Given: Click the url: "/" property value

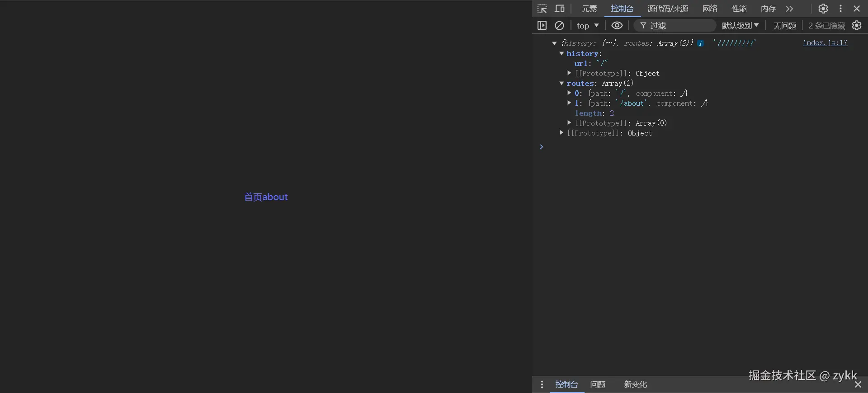Looking at the screenshot, I should pos(602,63).
